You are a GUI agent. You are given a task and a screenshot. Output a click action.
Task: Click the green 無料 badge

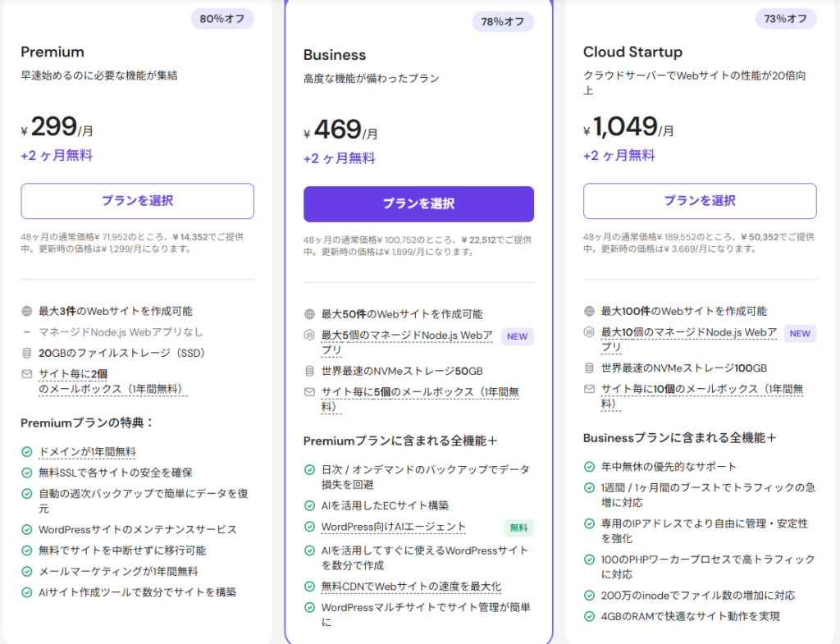(518, 528)
